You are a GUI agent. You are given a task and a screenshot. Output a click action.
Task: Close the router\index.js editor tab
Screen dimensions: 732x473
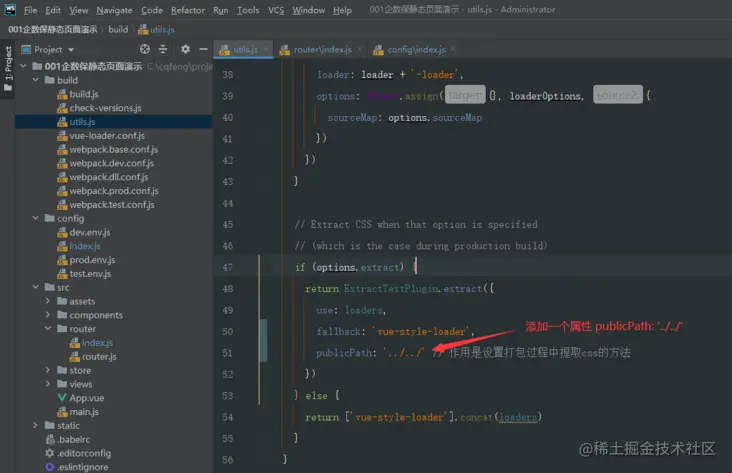pos(359,49)
